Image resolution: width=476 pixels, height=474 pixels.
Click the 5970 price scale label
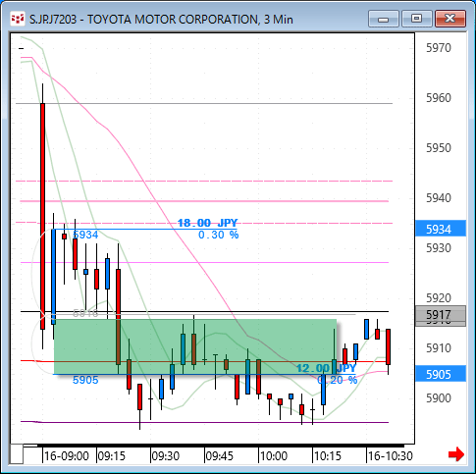pyautogui.click(x=439, y=48)
